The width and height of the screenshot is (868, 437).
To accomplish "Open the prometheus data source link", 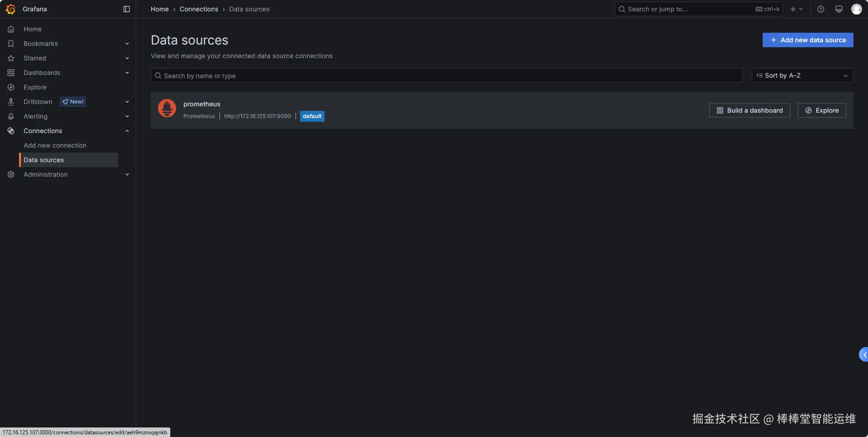I will click(202, 104).
